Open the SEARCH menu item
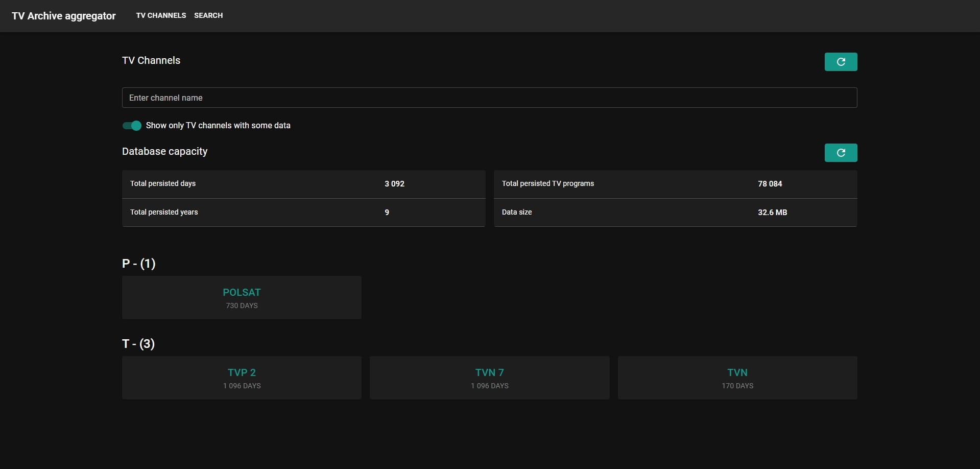Screen dimensions: 980x469 point(208,16)
